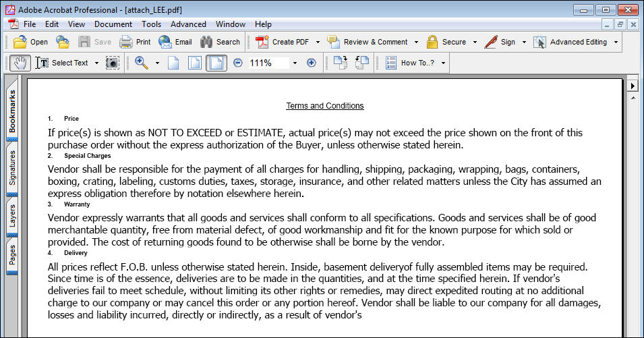The image size is (644, 338).
Task: Select the Hand tool
Action: [x=20, y=63]
